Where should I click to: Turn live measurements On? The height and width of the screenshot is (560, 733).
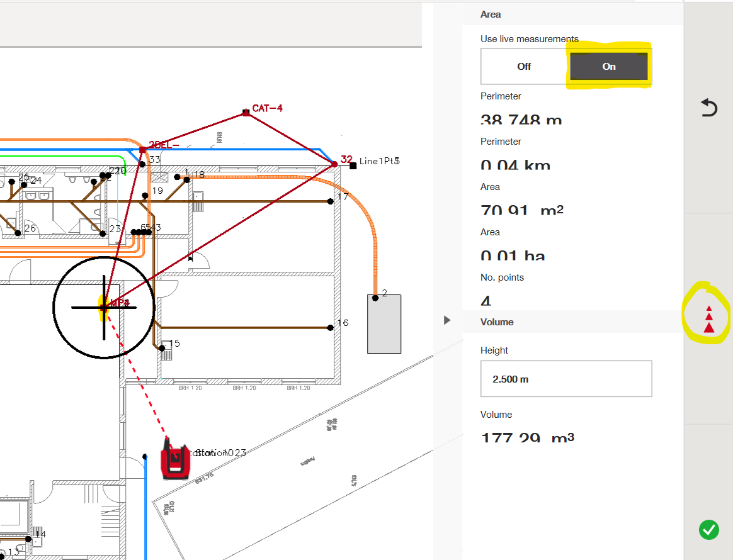(x=609, y=67)
